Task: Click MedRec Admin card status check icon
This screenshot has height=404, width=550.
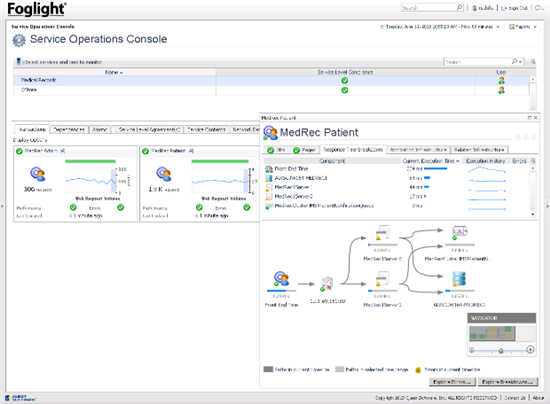Action: coord(19,151)
